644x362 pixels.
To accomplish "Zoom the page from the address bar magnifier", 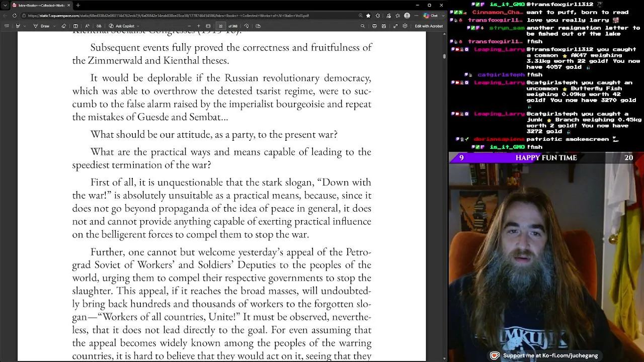I will 361,16.
